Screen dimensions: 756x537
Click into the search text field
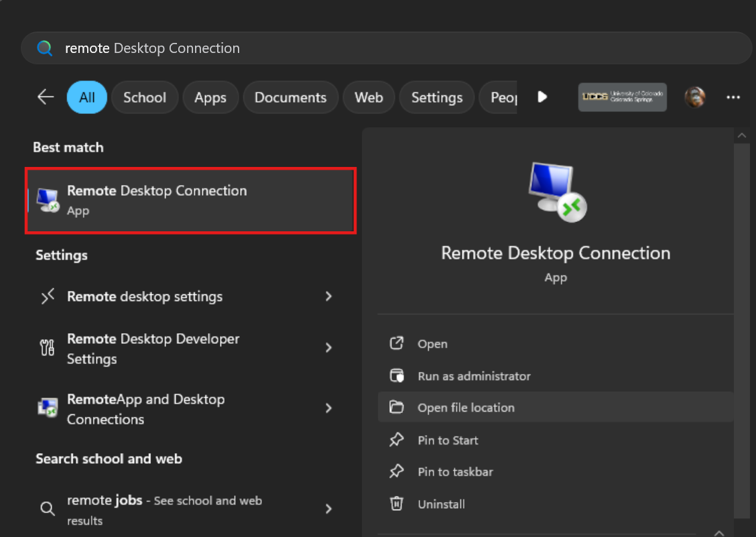tap(386, 48)
